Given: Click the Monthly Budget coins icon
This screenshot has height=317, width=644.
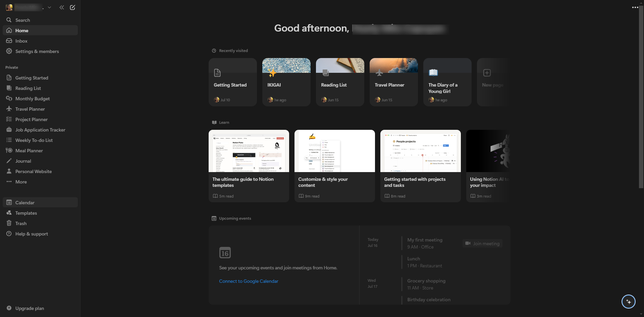Looking at the screenshot, I should pyautogui.click(x=9, y=99).
